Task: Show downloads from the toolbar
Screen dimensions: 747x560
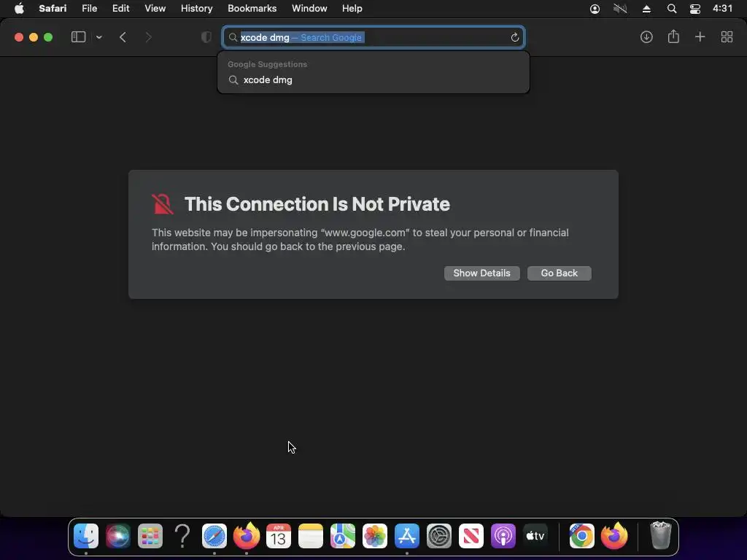Action: coord(646,37)
